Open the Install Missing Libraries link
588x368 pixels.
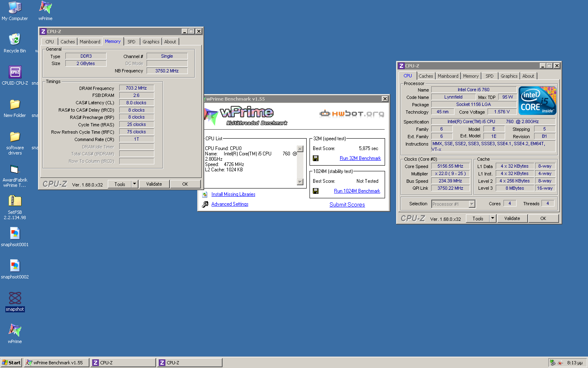point(233,194)
